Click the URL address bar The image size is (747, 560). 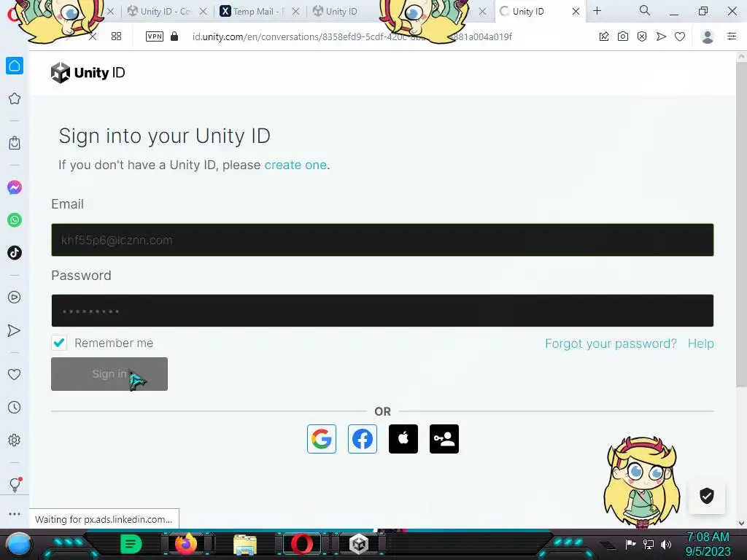tap(352, 36)
